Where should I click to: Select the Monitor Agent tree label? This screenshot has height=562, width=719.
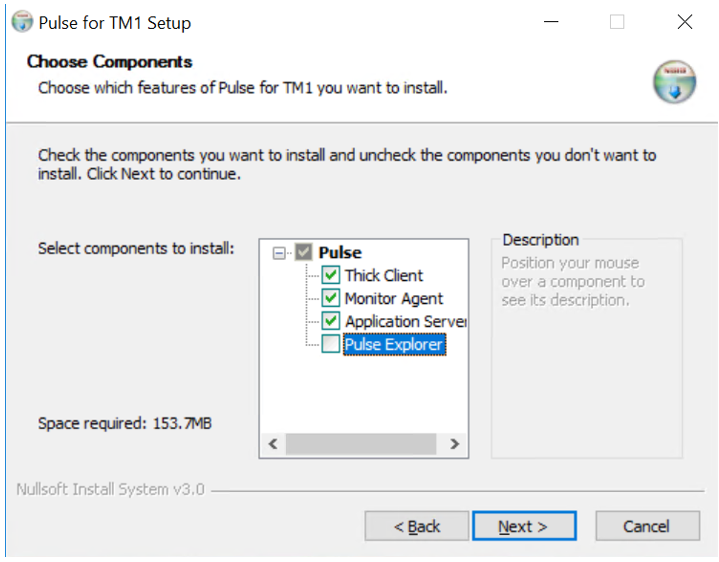coord(394,298)
